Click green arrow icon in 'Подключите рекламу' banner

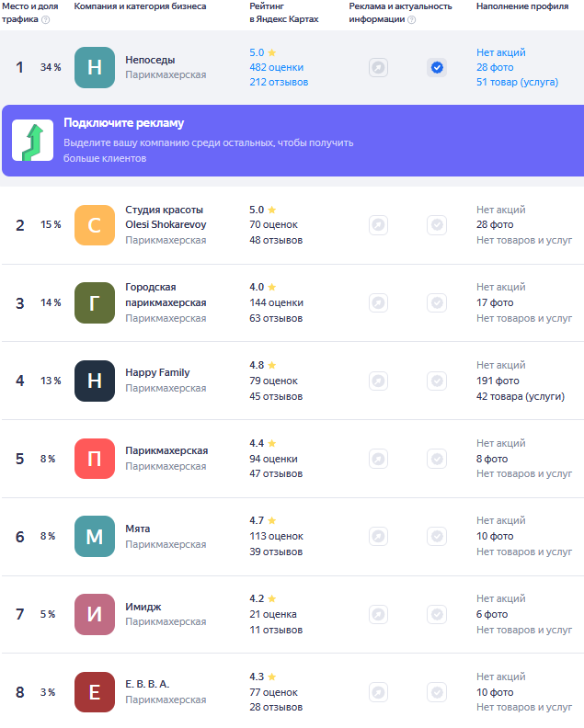point(32,141)
